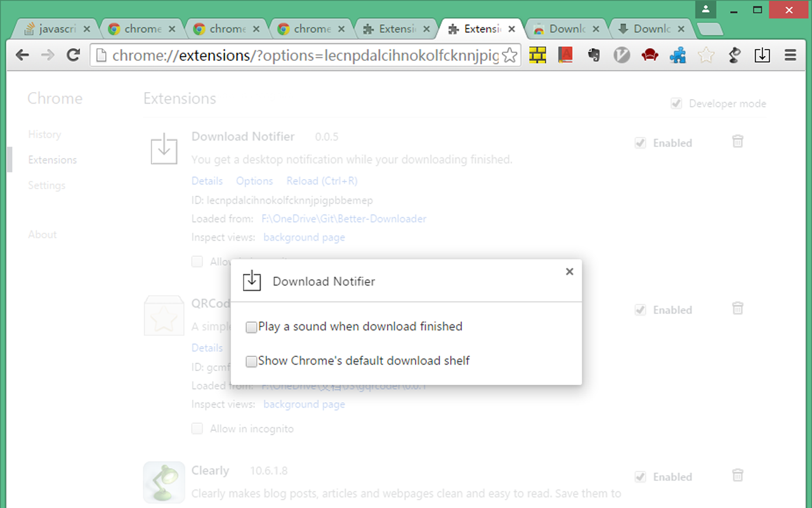Close the Download Notifier options dialog
The height and width of the screenshot is (508, 812).
569,272
